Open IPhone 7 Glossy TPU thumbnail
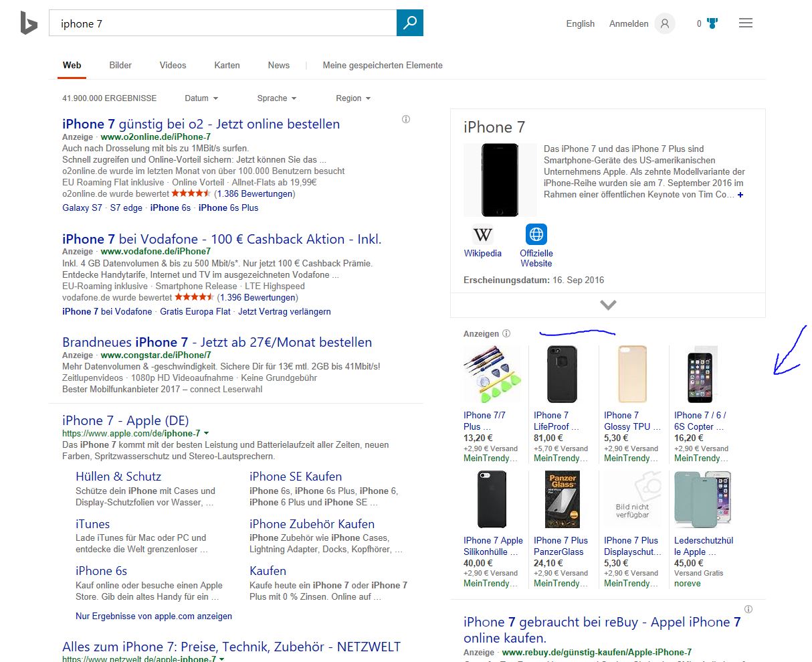This screenshot has height=662, width=812. (x=633, y=374)
